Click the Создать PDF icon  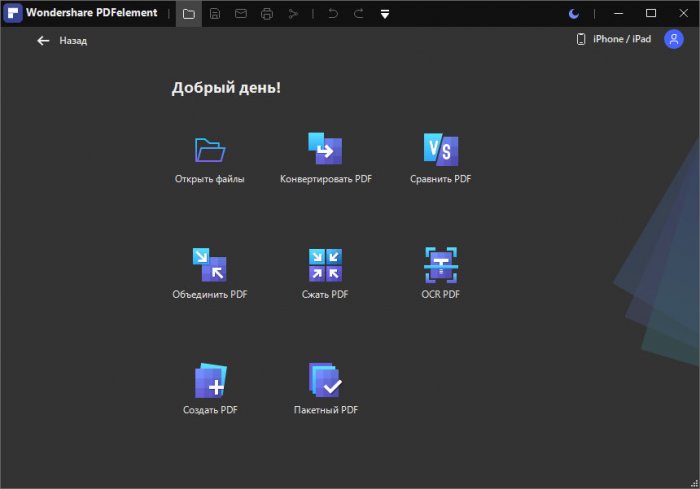(210, 381)
